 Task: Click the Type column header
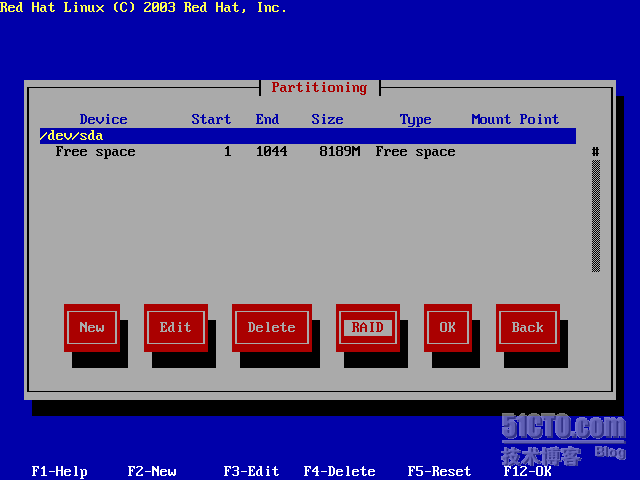point(416,120)
